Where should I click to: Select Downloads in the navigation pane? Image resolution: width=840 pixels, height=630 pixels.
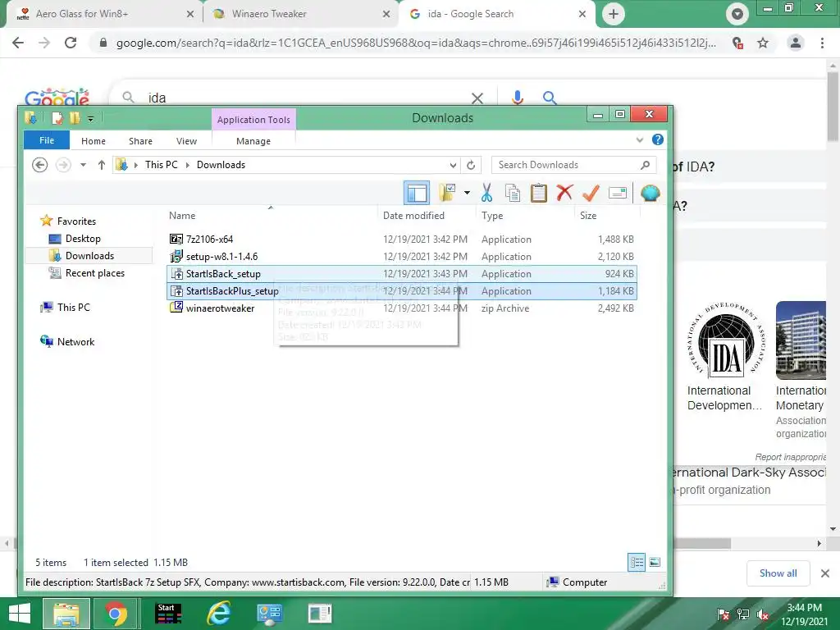(x=89, y=256)
